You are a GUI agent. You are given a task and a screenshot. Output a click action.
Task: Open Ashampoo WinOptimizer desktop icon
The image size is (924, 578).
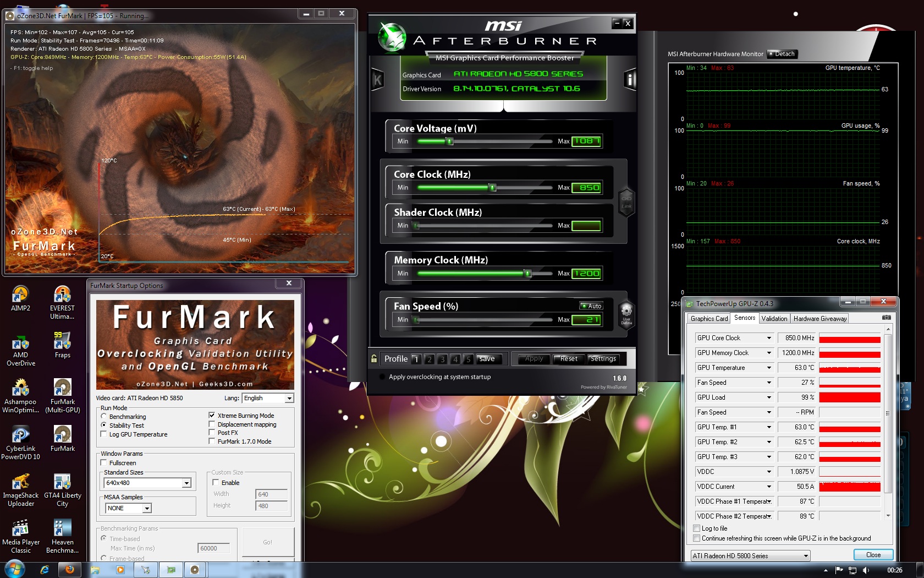point(21,396)
